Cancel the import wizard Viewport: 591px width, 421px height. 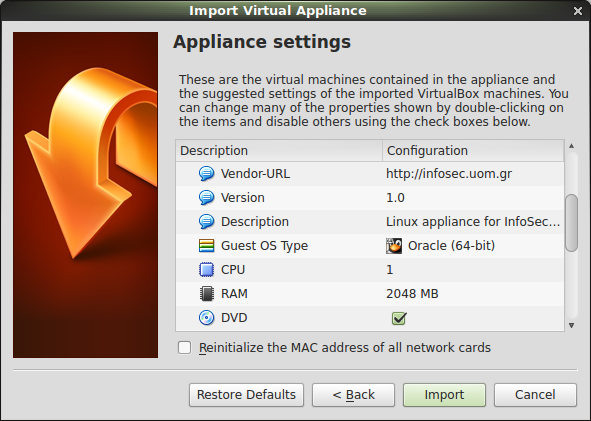(535, 395)
